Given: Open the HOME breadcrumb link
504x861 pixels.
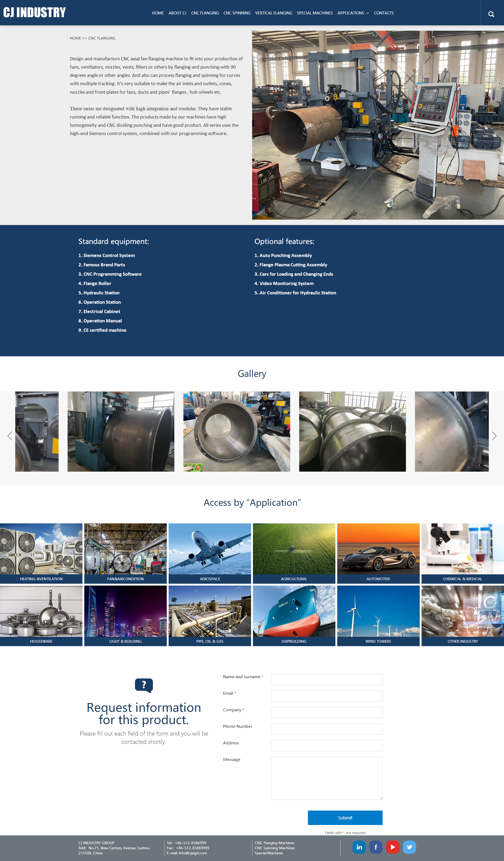Looking at the screenshot, I should [75, 38].
